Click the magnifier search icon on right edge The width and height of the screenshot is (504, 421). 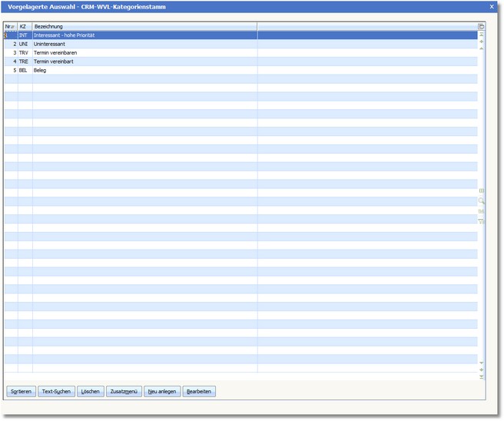coord(482,201)
